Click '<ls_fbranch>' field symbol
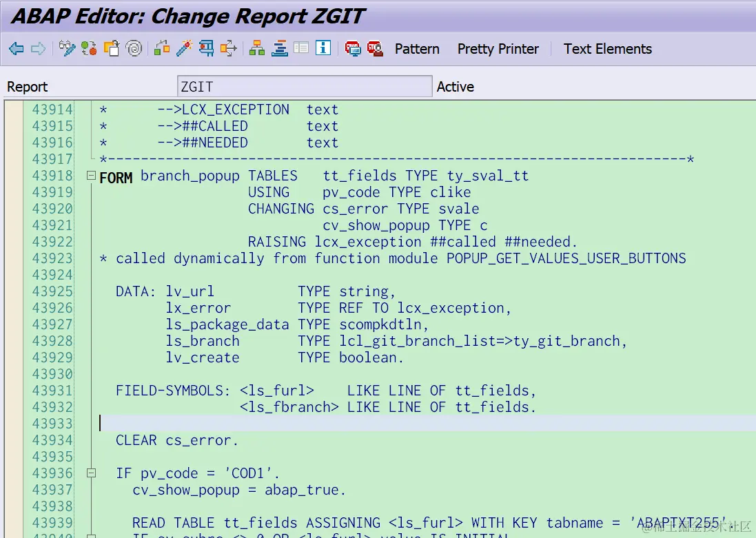756x538 pixels. coord(289,407)
